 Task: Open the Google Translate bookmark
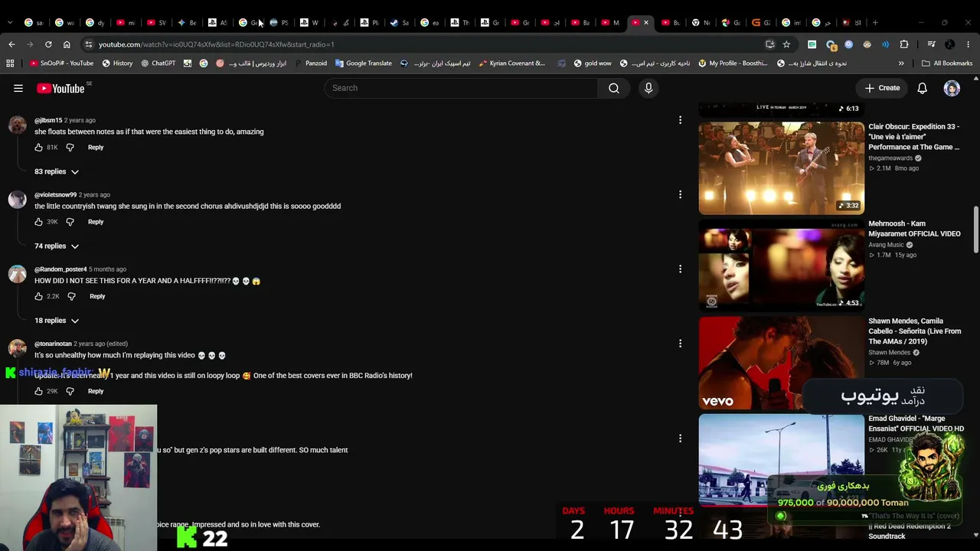pyautogui.click(x=364, y=64)
